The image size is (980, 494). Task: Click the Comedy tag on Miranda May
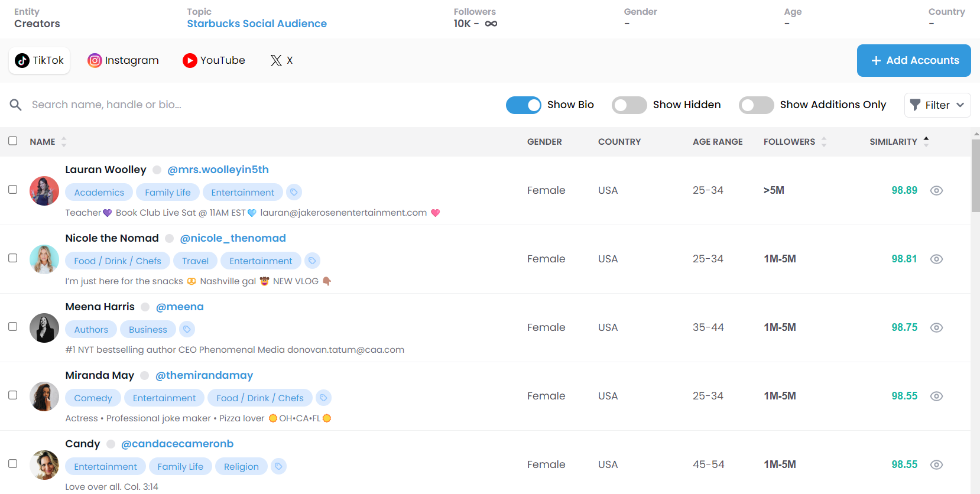point(93,398)
